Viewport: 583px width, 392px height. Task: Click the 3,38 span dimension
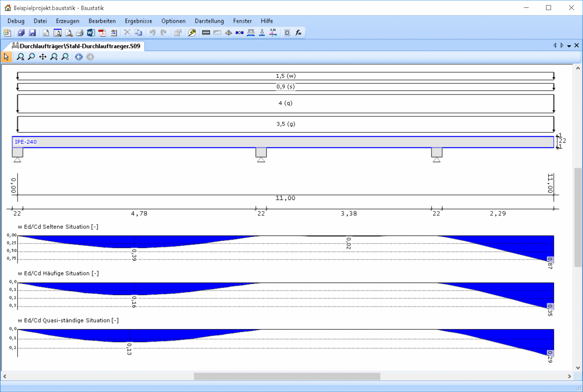pos(349,213)
